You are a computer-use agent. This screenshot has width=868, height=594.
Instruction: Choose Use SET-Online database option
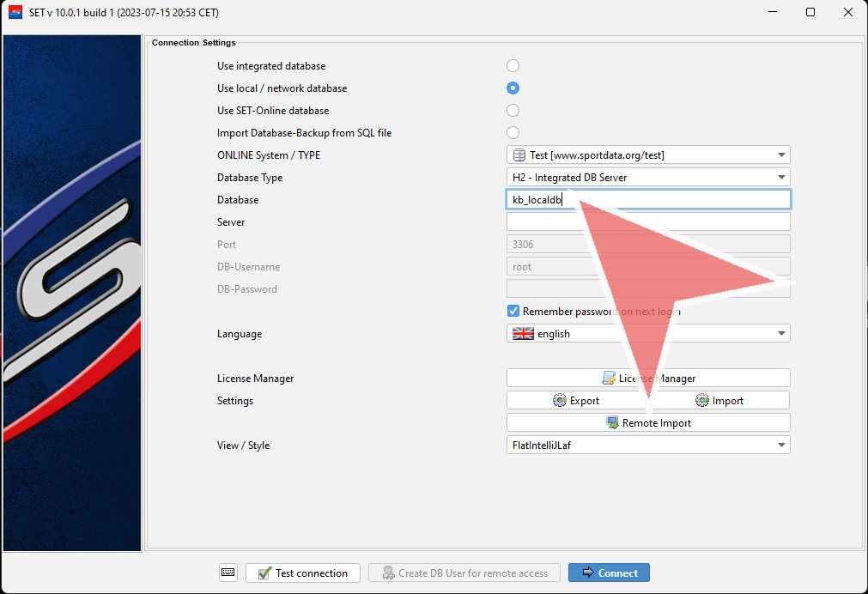pos(513,111)
